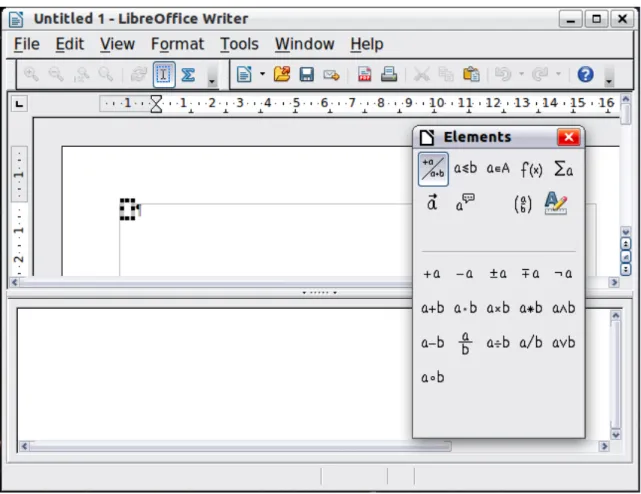
Task: Insert the a+b addition element
Action: tap(433, 308)
